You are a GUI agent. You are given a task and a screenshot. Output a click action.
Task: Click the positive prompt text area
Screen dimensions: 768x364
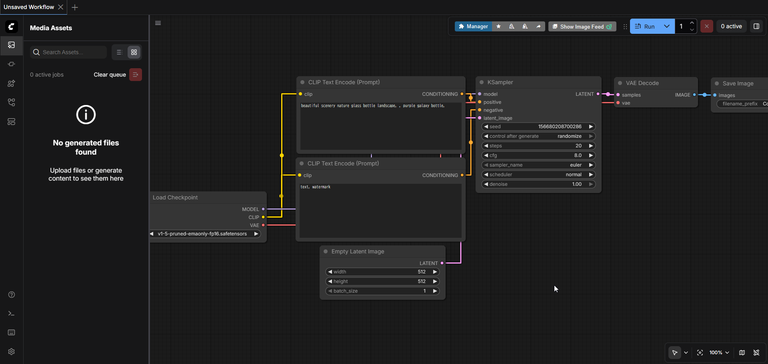pos(381,126)
